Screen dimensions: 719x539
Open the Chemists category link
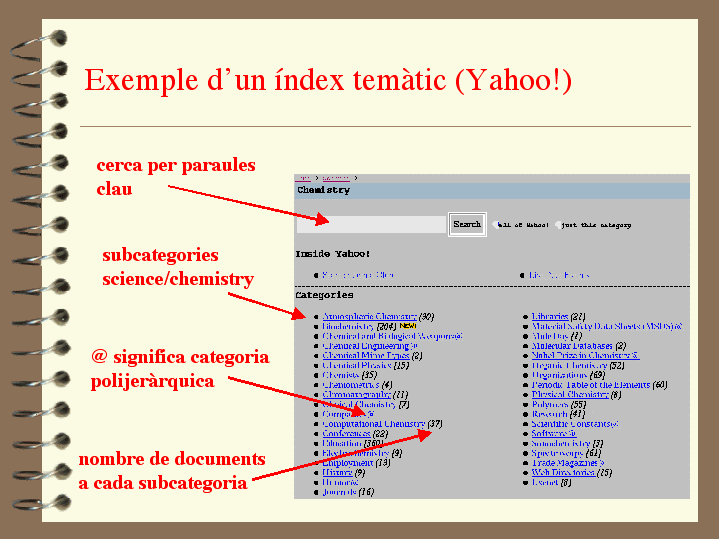point(341,375)
